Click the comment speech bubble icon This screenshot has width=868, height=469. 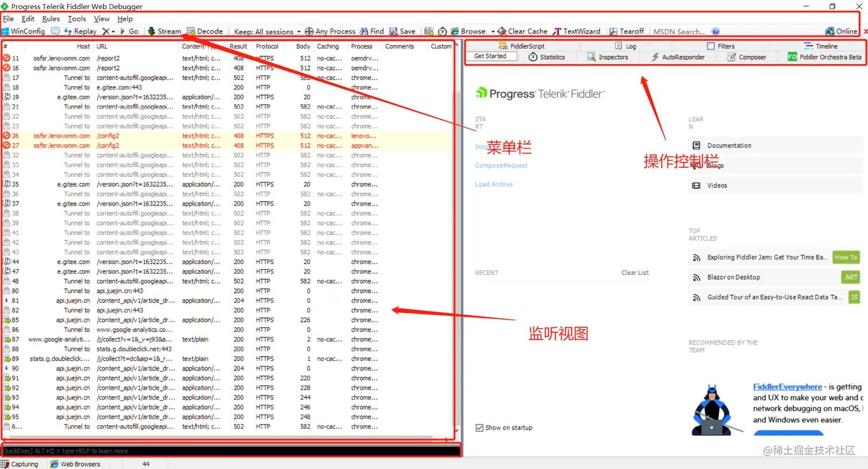click(55, 32)
